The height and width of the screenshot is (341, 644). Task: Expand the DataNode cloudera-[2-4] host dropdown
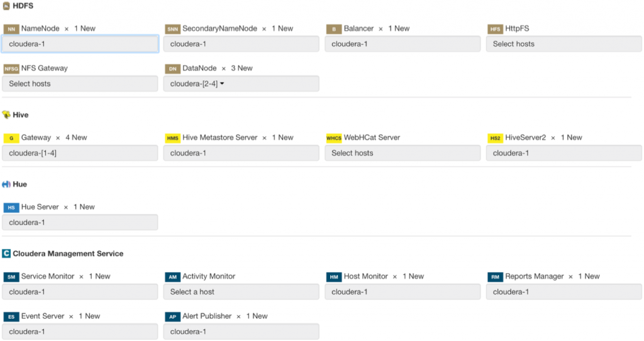[x=222, y=84]
